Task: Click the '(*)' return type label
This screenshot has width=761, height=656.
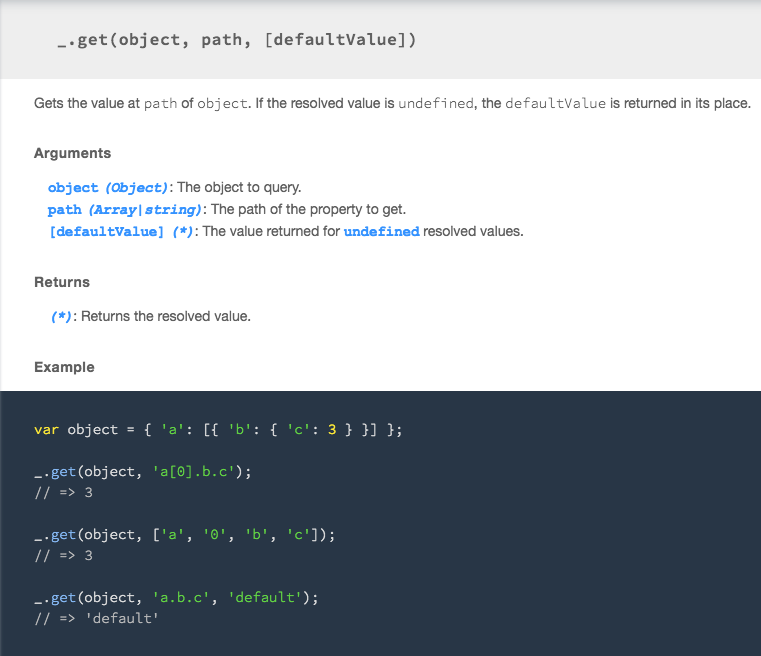Action: pyautogui.click(x=61, y=317)
